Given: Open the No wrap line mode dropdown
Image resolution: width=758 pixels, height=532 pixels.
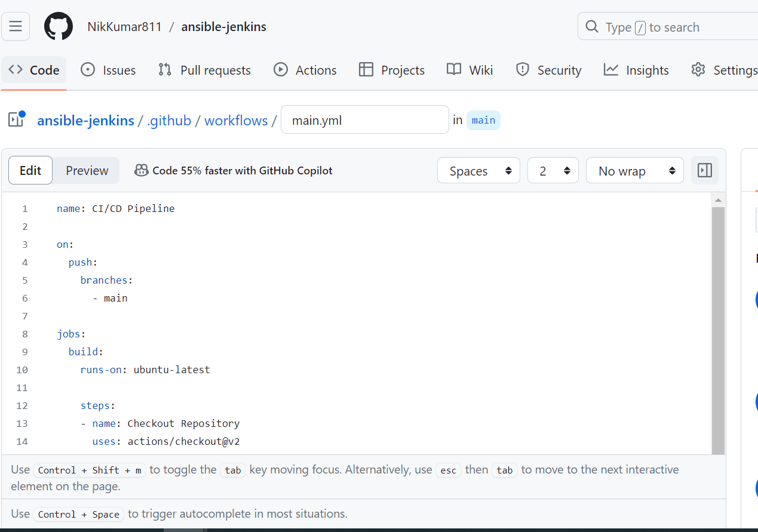Looking at the screenshot, I should pyautogui.click(x=634, y=171).
